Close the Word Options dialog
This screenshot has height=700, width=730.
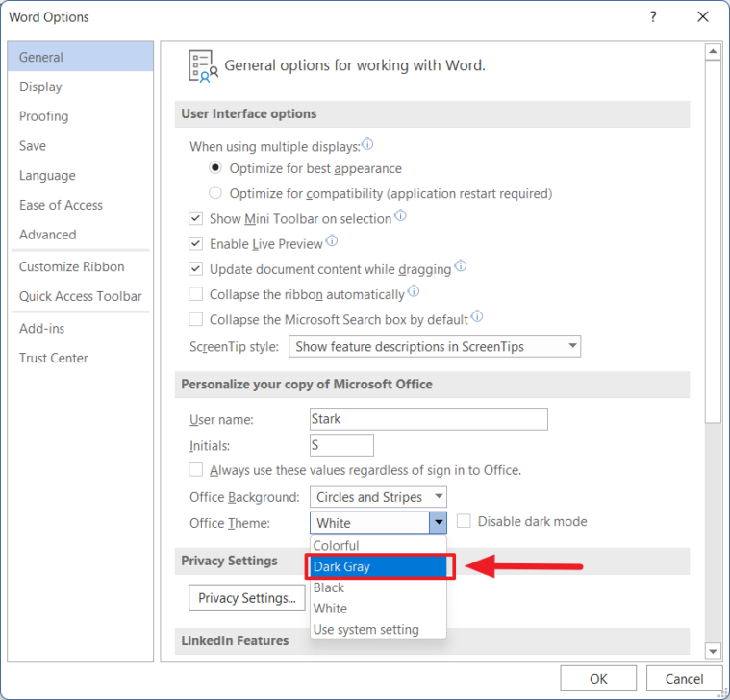(x=702, y=17)
